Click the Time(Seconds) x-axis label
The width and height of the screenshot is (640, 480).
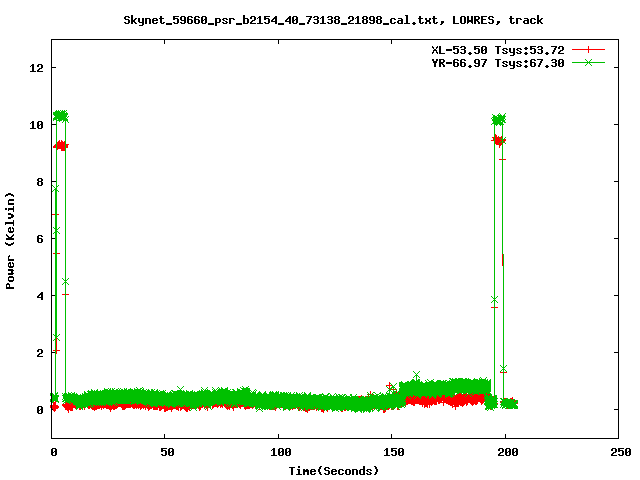click(333, 471)
